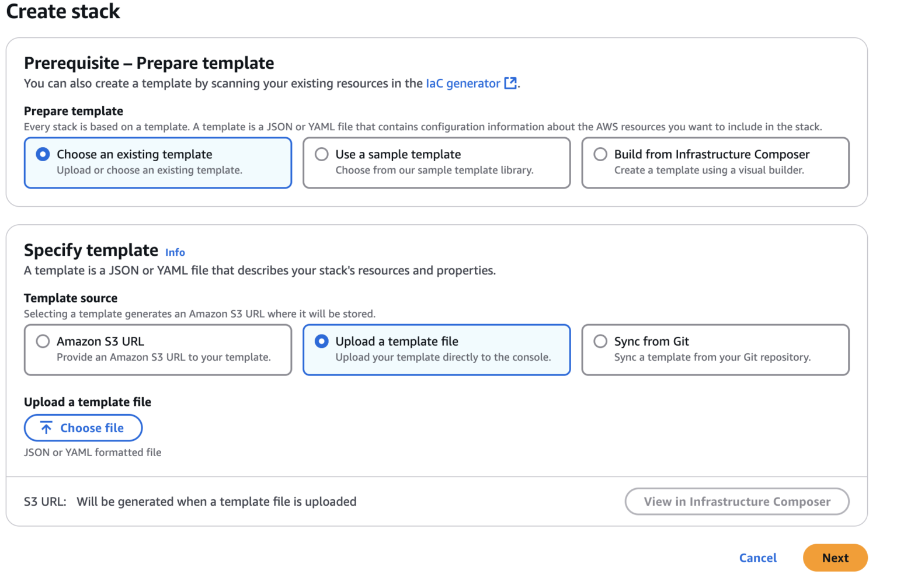Click the Next button
897x588 pixels.
point(835,558)
